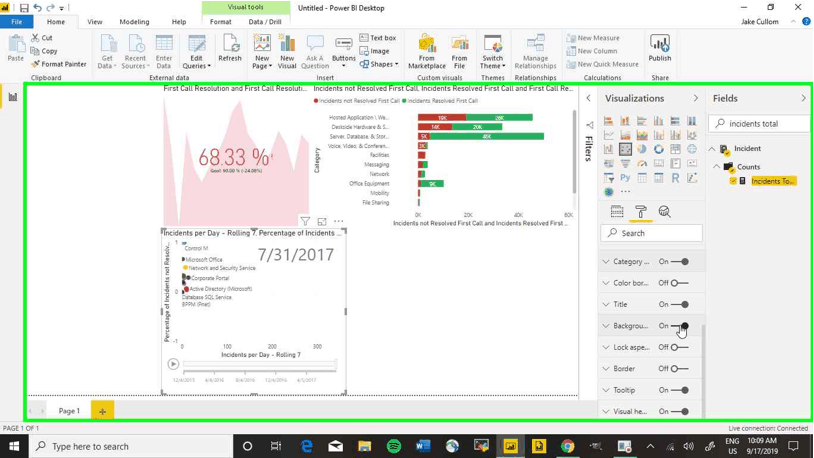Screen dimensions: 814x458
Task: Pick the Gauge visualization icon
Action: (642, 164)
